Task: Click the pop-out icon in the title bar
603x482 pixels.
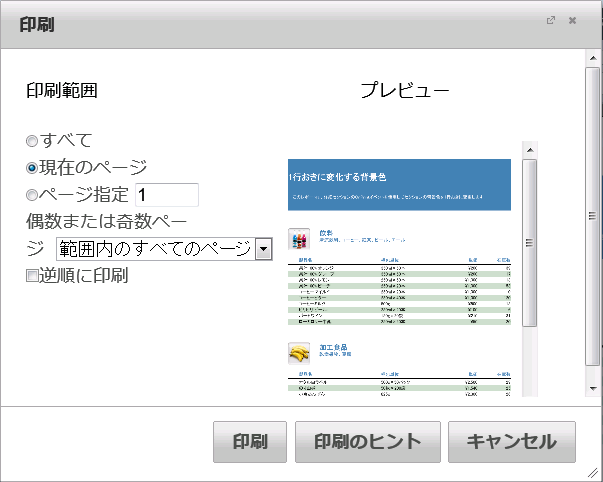Action: [551, 20]
